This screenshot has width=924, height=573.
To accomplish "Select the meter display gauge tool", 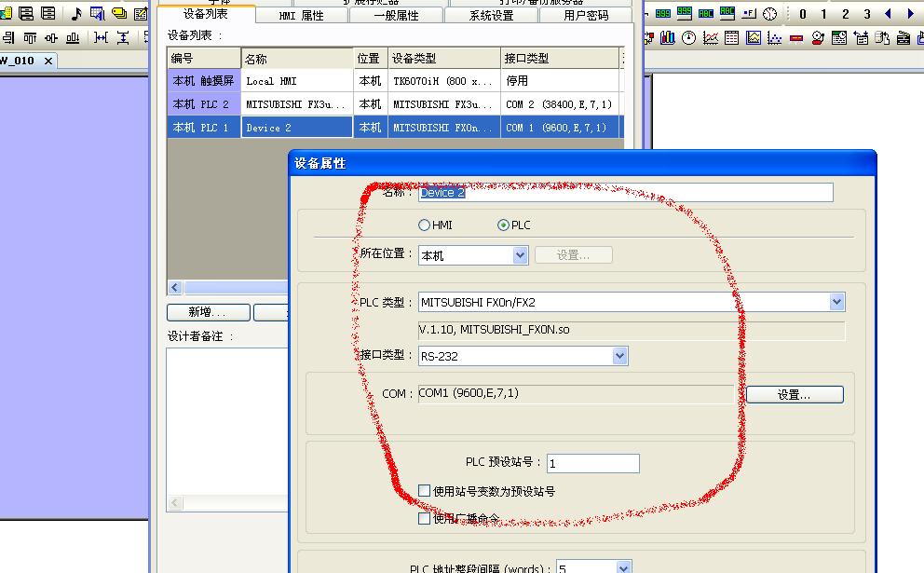I will (688, 38).
